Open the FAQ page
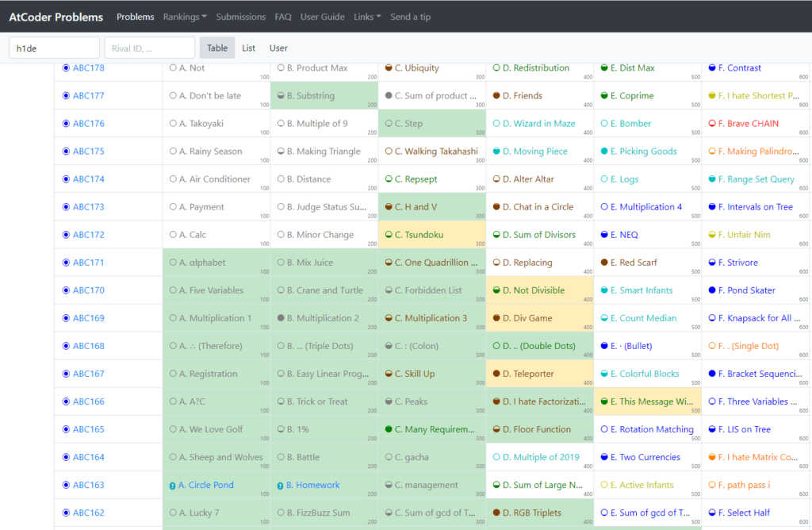 click(x=283, y=17)
